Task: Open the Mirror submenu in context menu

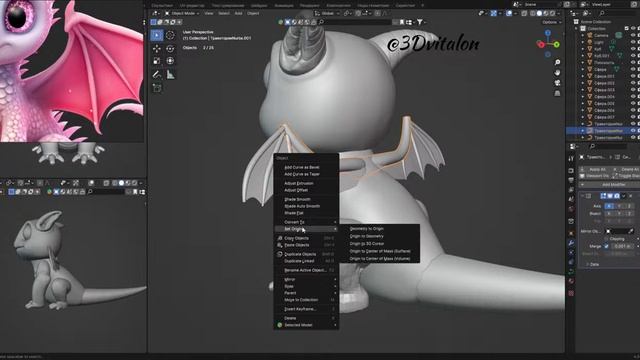Action: coord(306,280)
